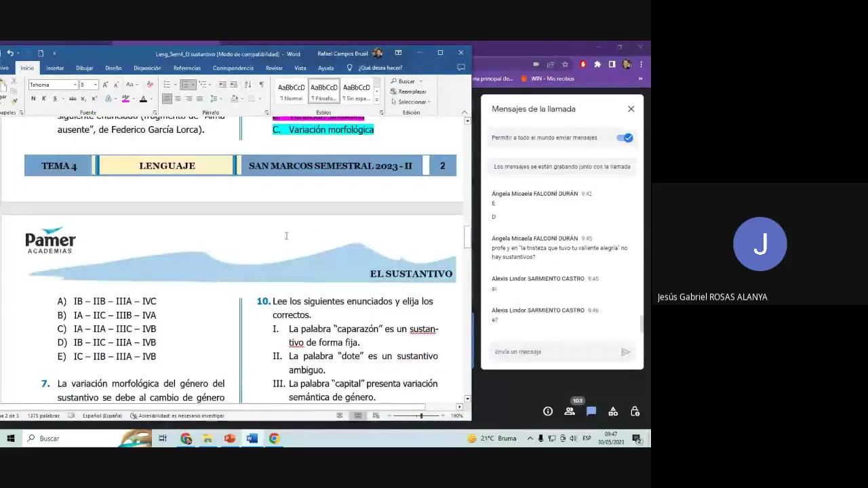Open the Chrome extensions puzzle icon
The height and width of the screenshot is (488, 868).
coord(597,64)
